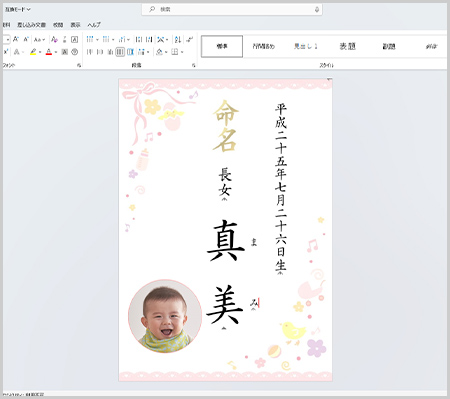
Task: Align vertical text to top
Action: (90, 52)
